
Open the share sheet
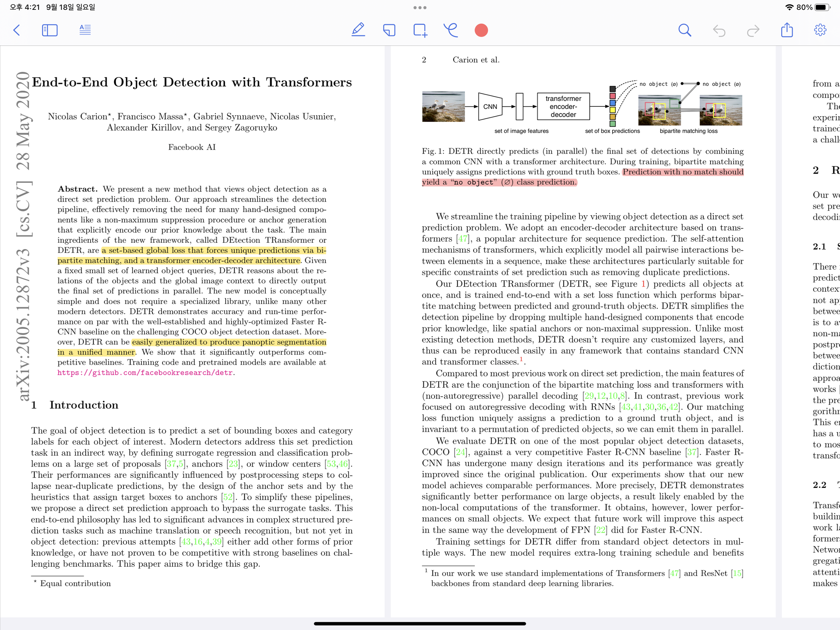point(787,30)
